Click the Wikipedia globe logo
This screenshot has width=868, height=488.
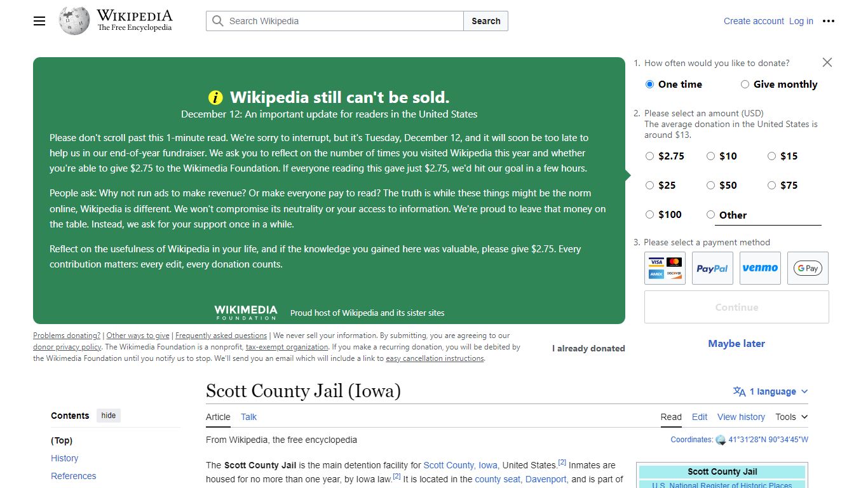click(74, 21)
